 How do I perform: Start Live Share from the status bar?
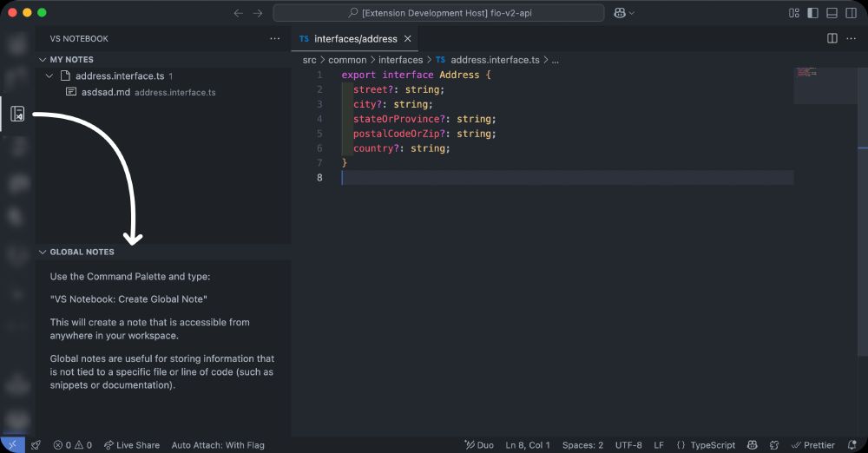pos(132,444)
